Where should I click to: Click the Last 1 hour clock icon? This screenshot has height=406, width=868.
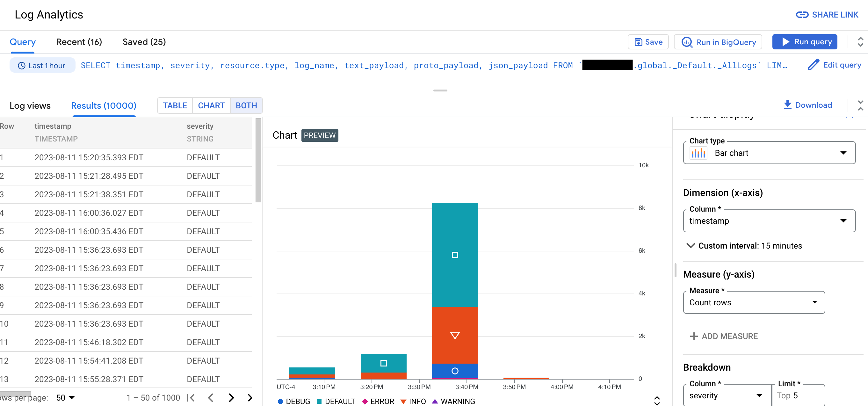coord(22,65)
